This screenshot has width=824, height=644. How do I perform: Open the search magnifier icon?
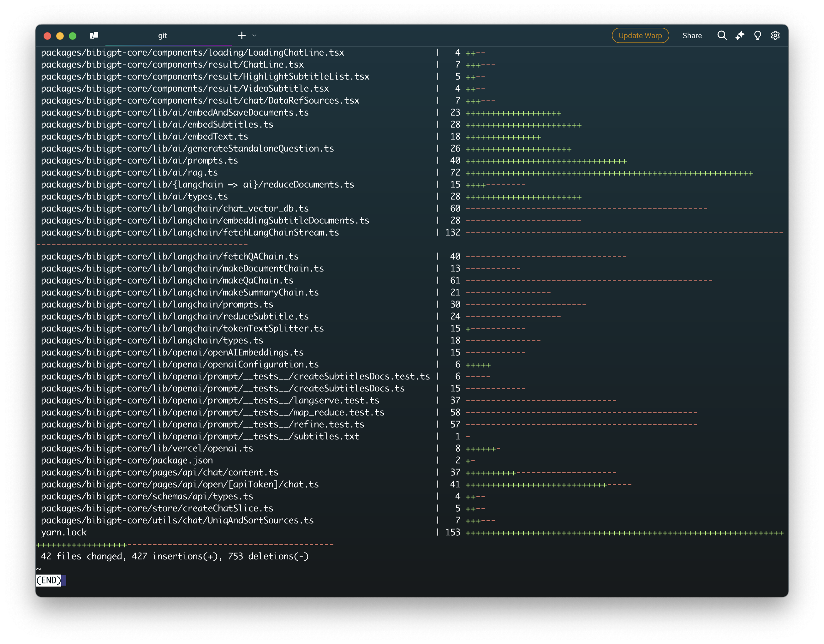tap(722, 35)
